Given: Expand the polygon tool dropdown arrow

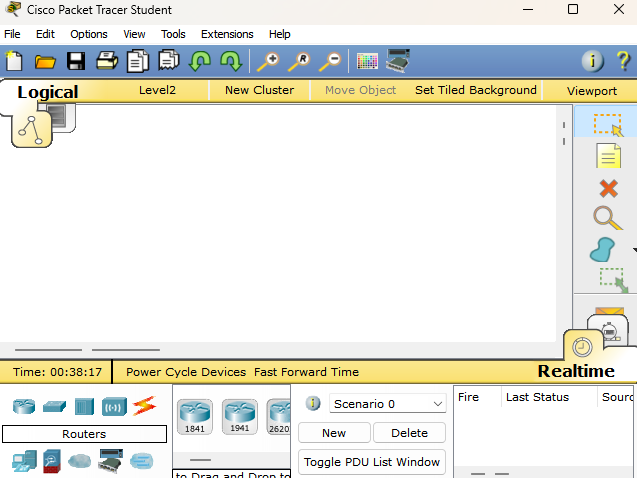Looking at the screenshot, I should pos(634,250).
